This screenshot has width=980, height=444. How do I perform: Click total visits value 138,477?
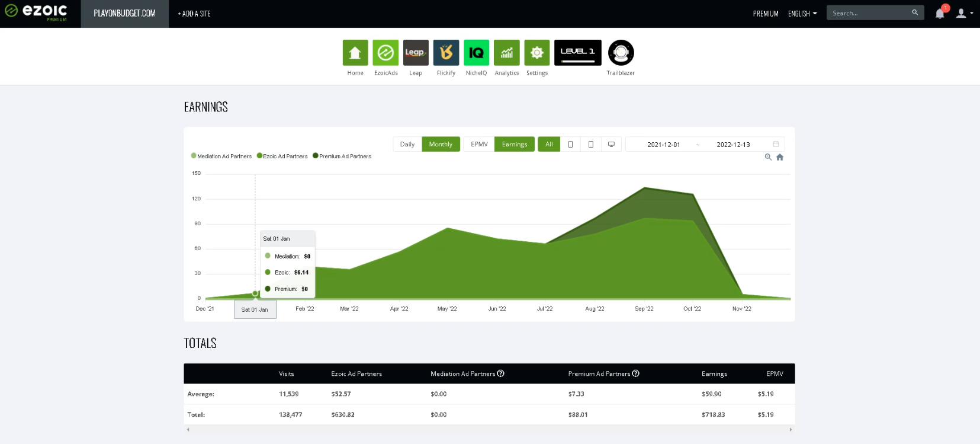click(290, 414)
